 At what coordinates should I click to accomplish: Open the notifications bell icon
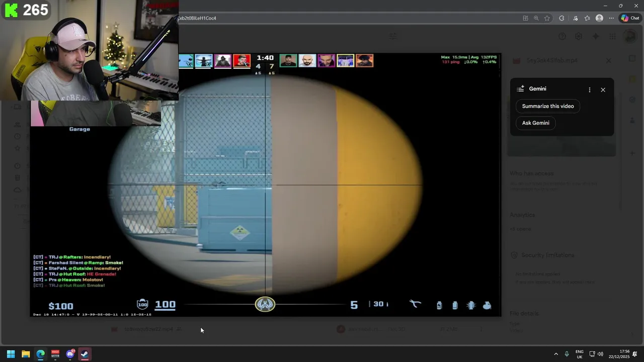pos(635,354)
